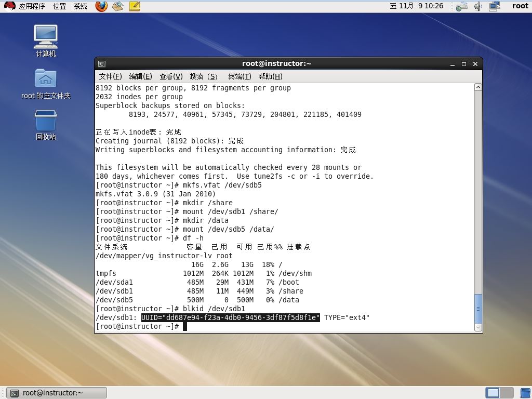532x399 pixels.
Task: Click the terminal title root@instructor:~
Action: [276, 64]
